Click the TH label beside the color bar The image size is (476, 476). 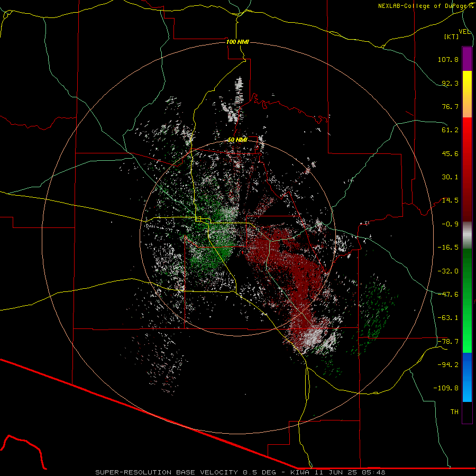454,411
